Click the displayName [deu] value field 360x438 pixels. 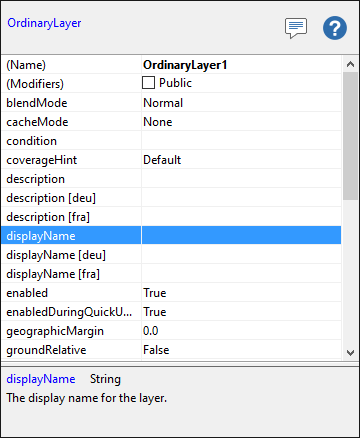241,255
